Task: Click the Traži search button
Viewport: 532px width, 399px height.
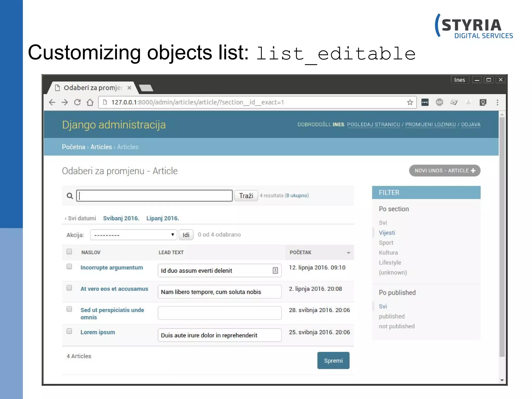Action: pyautogui.click(x=246, y=196)
